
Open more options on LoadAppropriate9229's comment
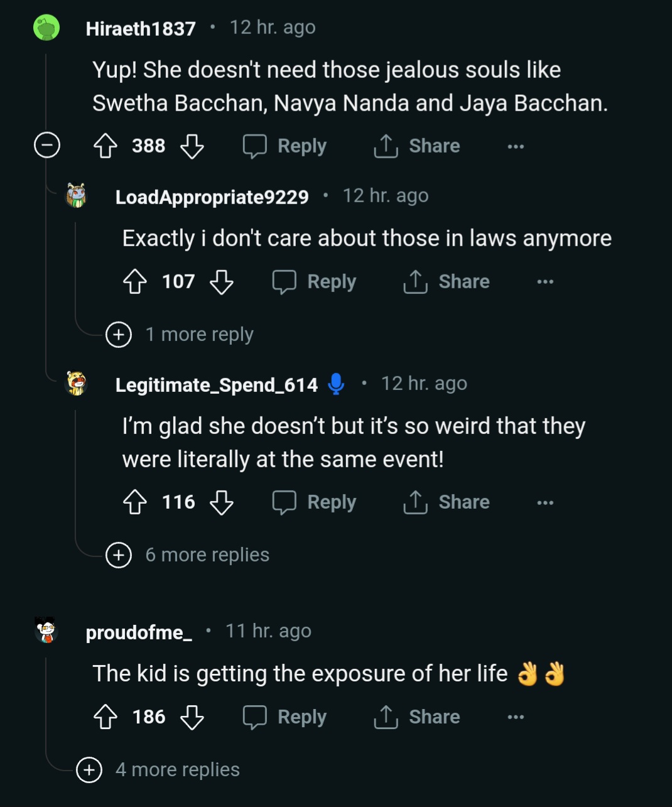[x=545, y=281]
